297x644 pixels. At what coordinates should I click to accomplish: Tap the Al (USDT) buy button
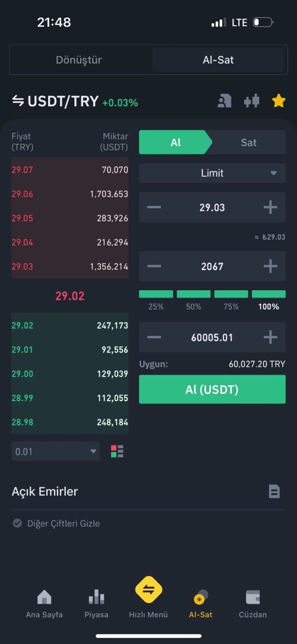point(213,389)
